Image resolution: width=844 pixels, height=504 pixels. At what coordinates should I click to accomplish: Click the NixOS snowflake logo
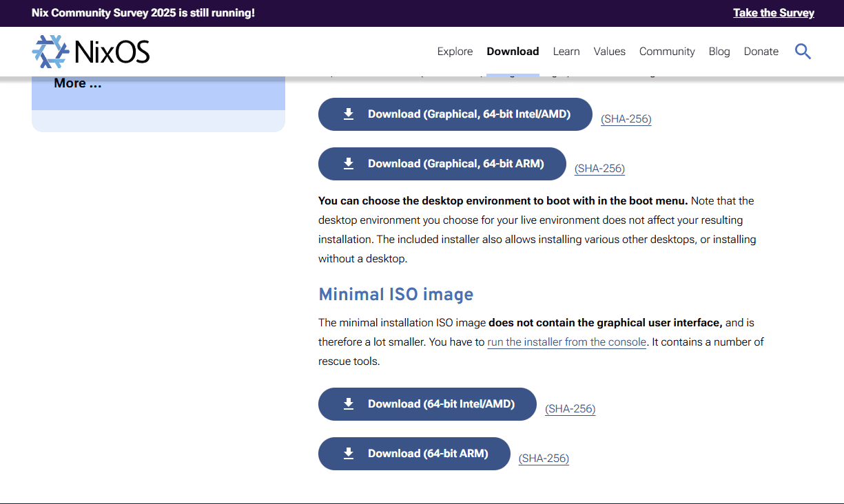(49, 51)
